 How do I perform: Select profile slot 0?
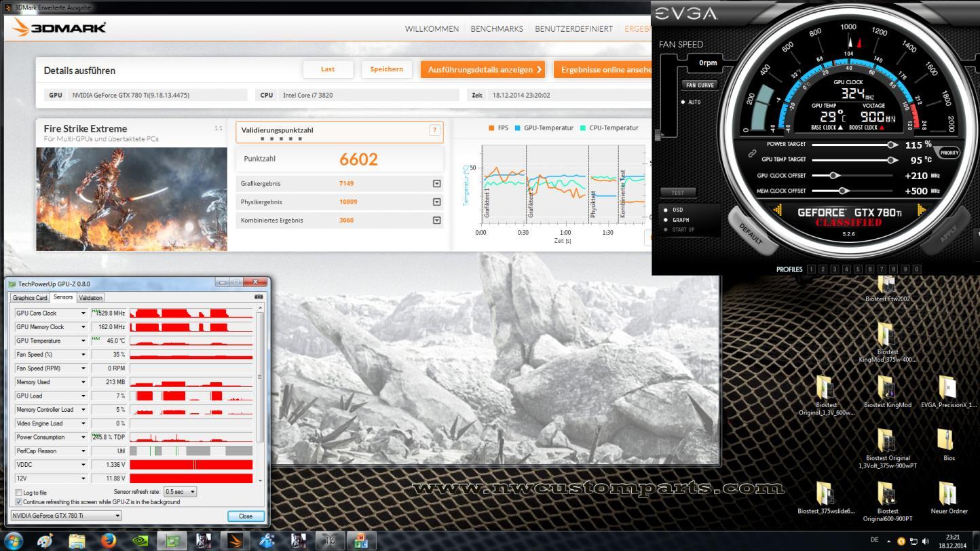tap(916, 269)
